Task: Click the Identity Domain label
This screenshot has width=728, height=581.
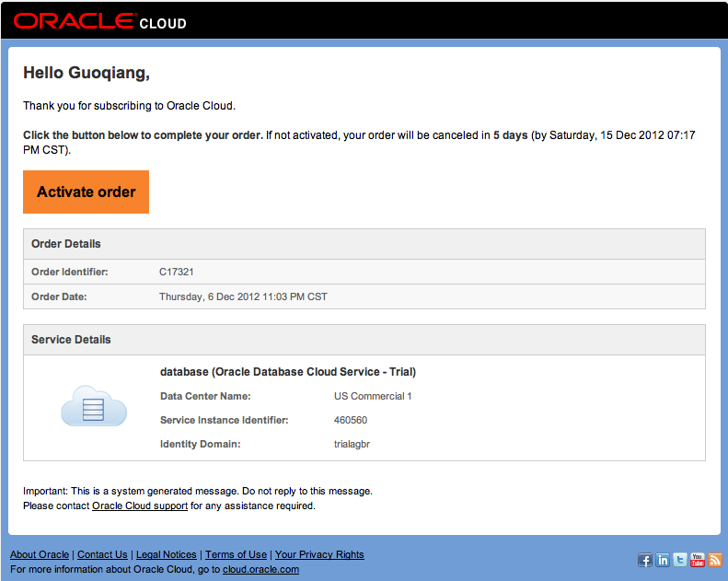Action: [x=200, y=445]
